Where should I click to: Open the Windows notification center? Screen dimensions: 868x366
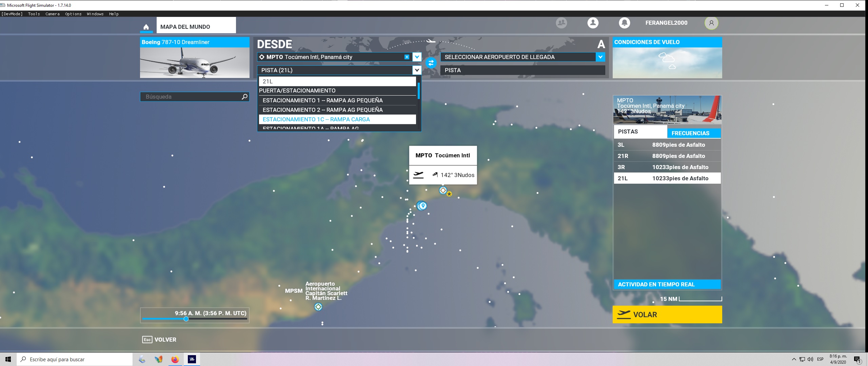[857, 359]
